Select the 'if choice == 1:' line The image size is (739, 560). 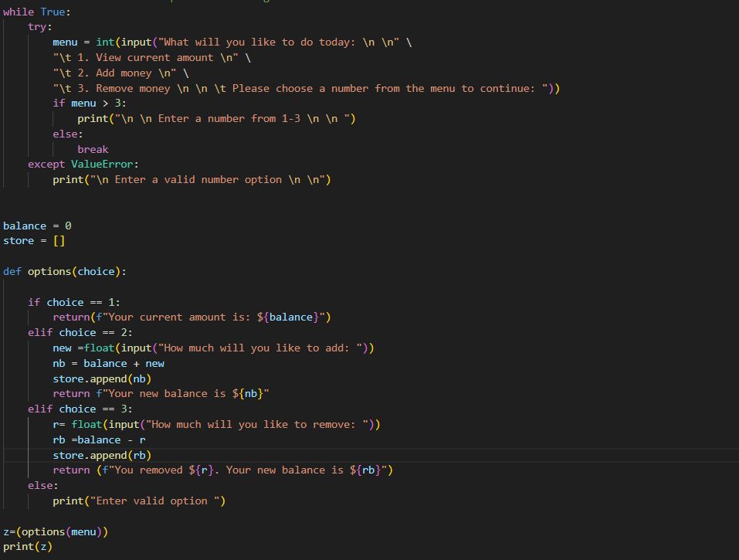tap(74, 302)
